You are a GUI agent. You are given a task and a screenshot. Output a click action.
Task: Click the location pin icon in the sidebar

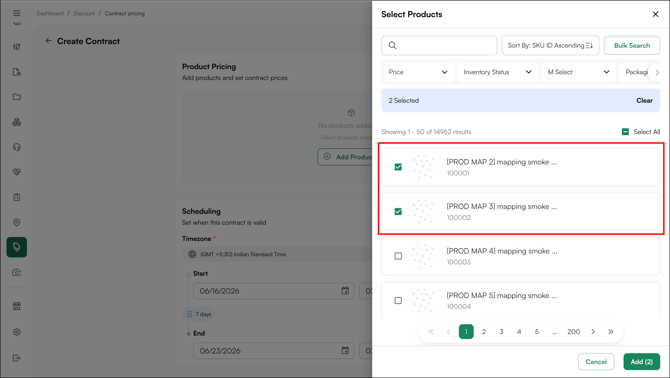click(17, 222)
